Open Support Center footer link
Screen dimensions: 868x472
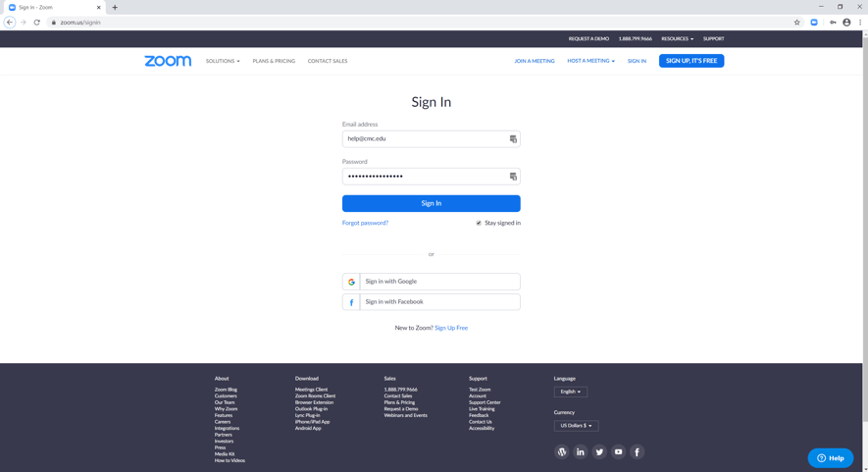(485, 402)
